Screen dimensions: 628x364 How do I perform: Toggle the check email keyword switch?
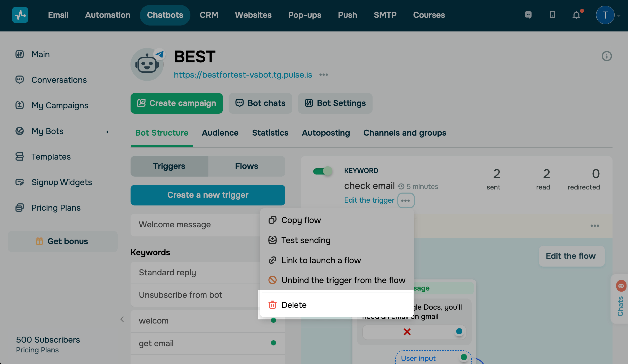(x=323, y=171)
